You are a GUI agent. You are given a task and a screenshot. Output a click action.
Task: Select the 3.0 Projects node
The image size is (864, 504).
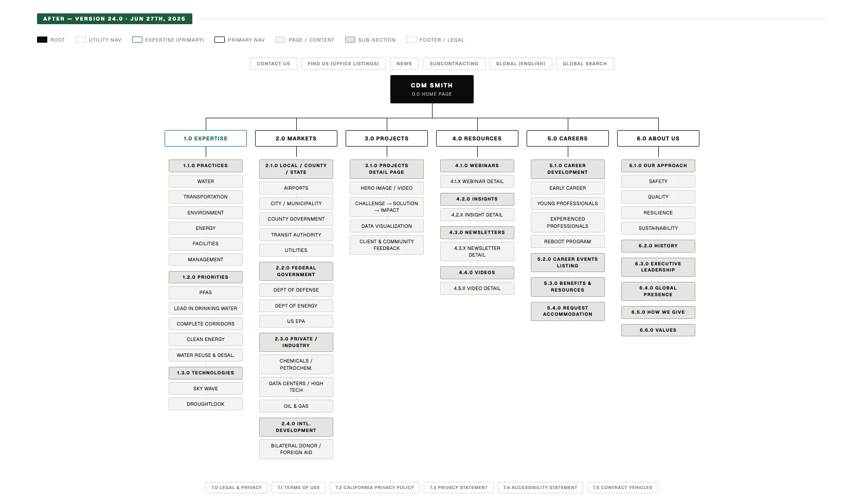pyautogui.click(x=387, y=138)
